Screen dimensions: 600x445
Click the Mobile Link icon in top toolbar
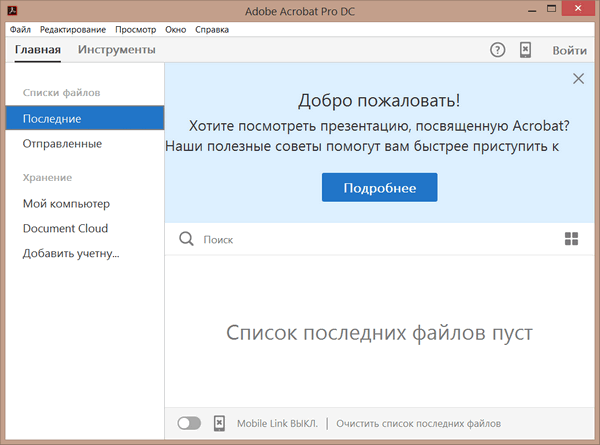[x=525, y=50]
